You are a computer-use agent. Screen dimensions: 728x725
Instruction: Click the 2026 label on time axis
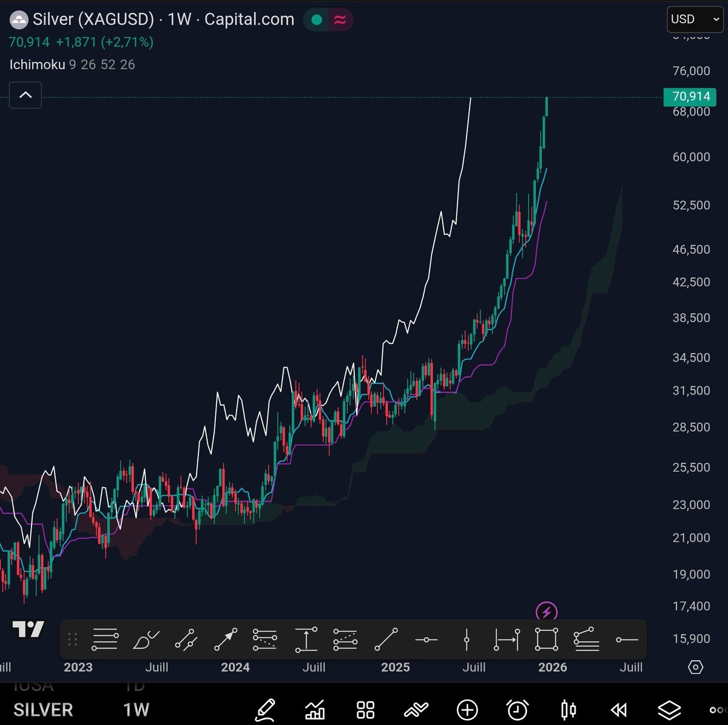[553, 667]
